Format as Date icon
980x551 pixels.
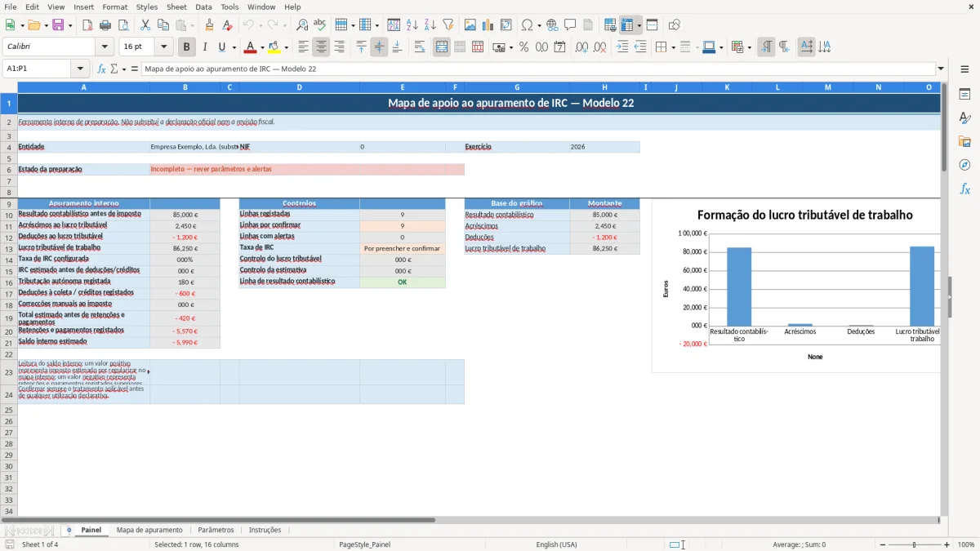click(559, 47)
